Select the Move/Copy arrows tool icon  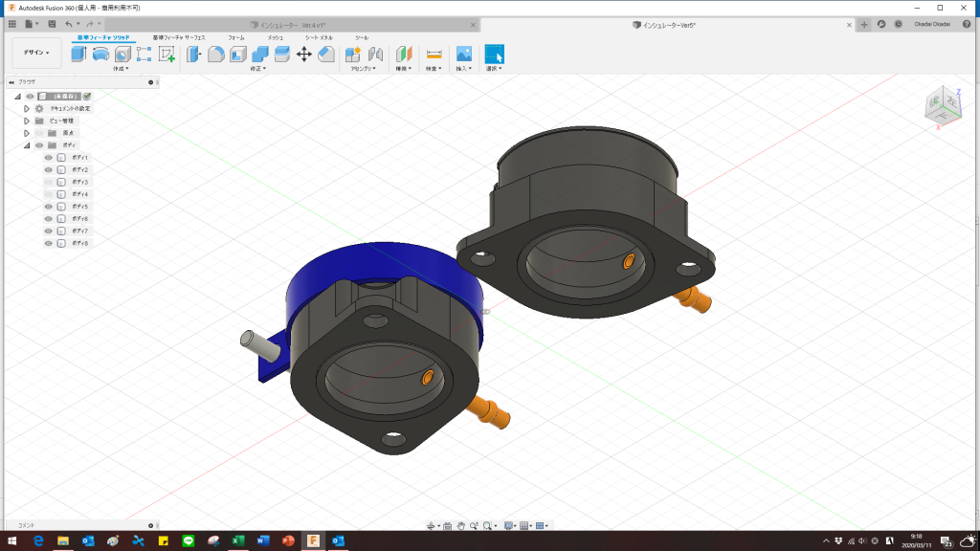click(304, 54)
